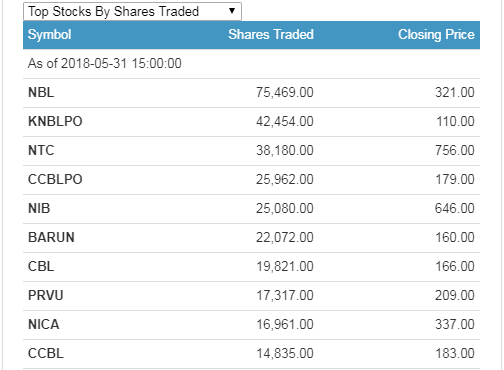The image size is (504, 370).
Task: Click the 14,835.00 shares traded value
Action: (x=285, y=353)
